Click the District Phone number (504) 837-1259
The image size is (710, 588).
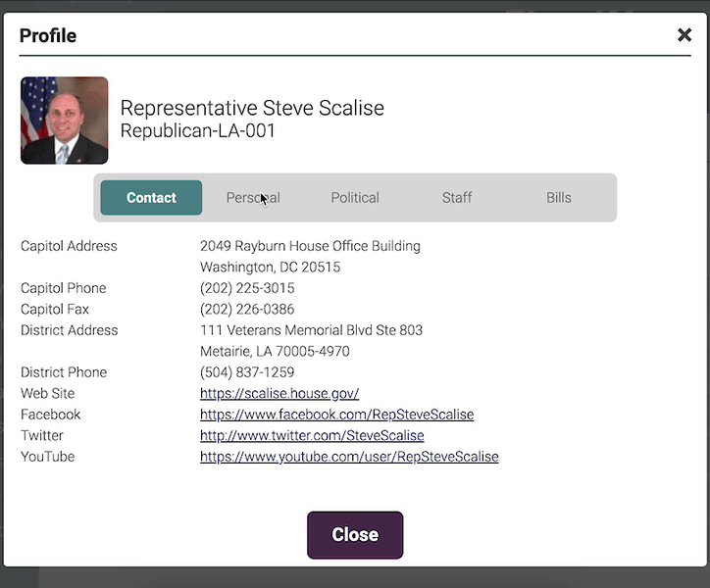(x=247, y=372)
